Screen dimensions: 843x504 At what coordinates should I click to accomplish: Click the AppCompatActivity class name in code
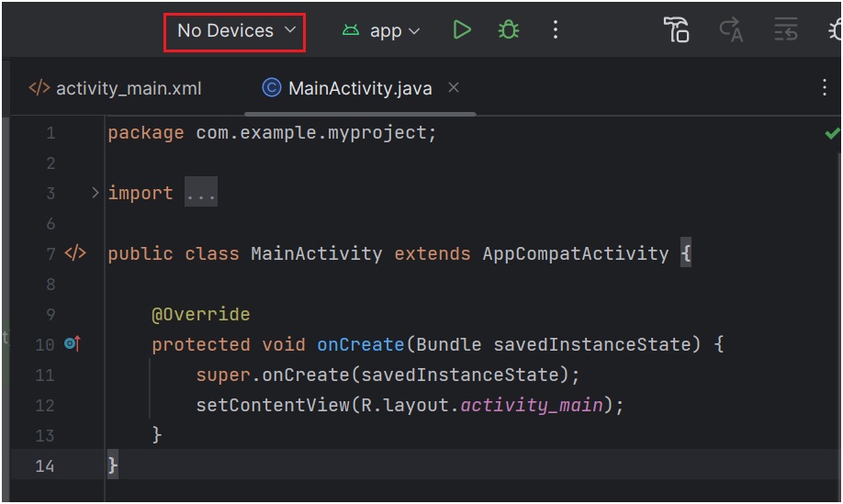pos(575,253)
